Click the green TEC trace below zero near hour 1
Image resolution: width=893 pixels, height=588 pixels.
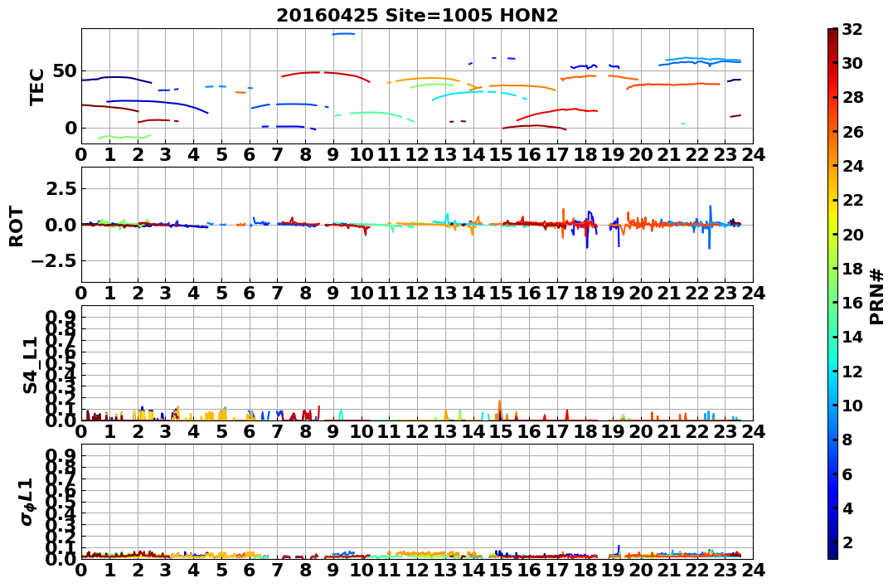[124, 137]
